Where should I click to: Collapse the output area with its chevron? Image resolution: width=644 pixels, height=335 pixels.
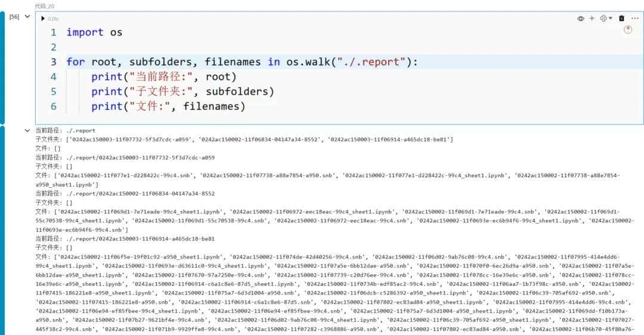(27, 131)
